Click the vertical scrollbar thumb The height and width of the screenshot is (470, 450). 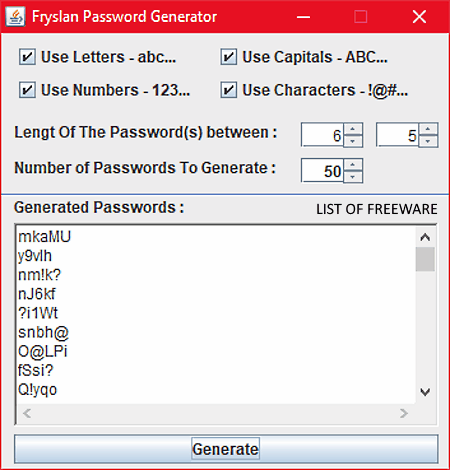tap(425, 259)
